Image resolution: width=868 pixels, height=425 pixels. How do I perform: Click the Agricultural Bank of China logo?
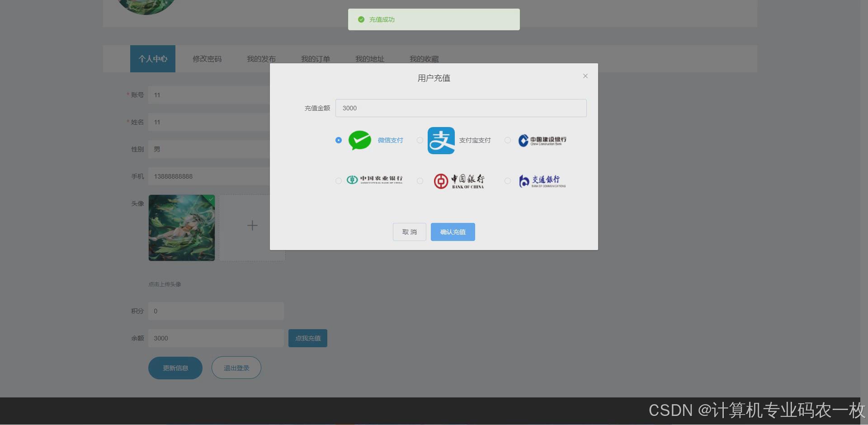point(374,180)
